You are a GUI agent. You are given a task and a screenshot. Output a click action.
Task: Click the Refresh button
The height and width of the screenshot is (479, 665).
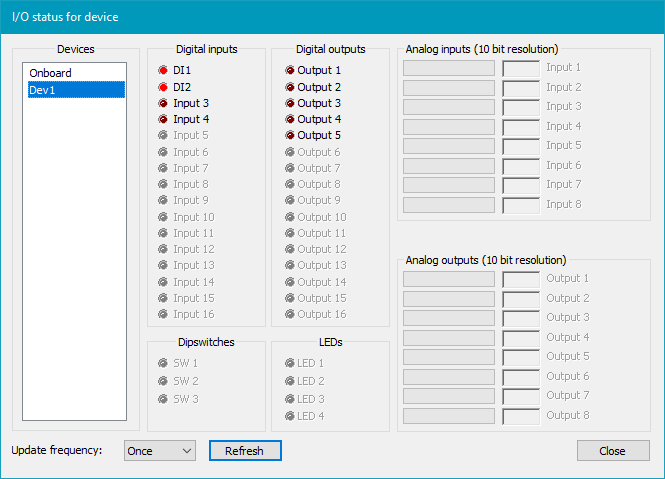click(x=245, y=451)
